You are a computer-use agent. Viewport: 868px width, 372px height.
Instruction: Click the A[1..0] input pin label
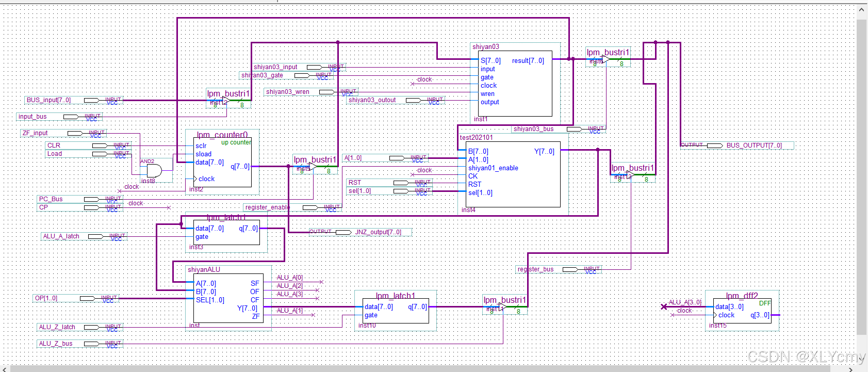click(x=353, y=158)
